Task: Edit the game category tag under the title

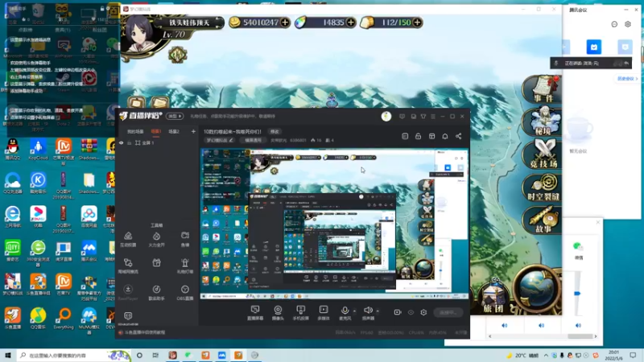Action: tap(219, 140)
